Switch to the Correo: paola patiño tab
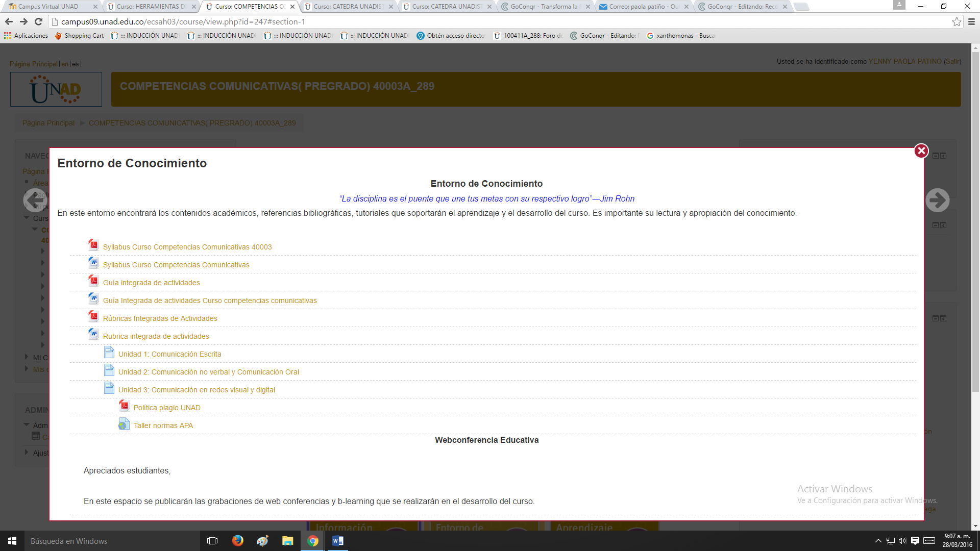Viewport: 980px width, 551px height. click(x=643, y=7)
